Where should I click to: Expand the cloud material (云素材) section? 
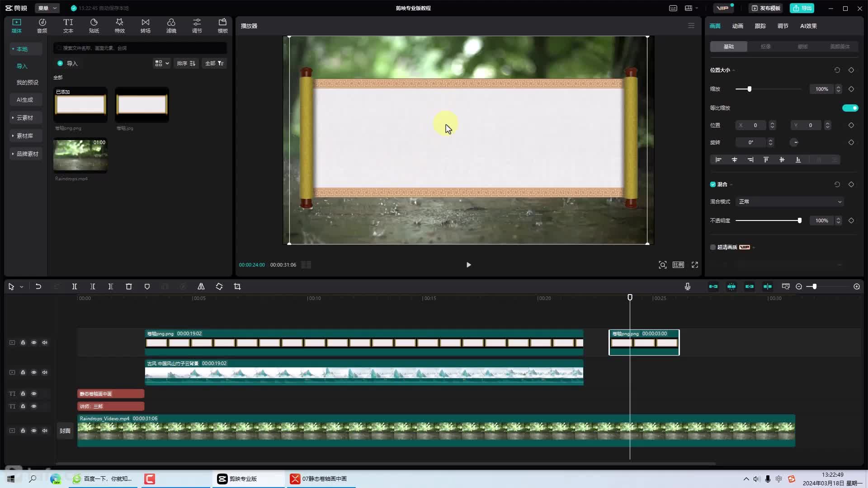click(25, 117)
